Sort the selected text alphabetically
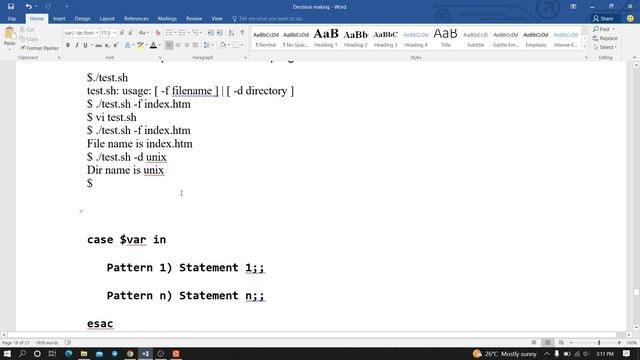The width and height of the screenshot is (640, 360). pos(231,33)
